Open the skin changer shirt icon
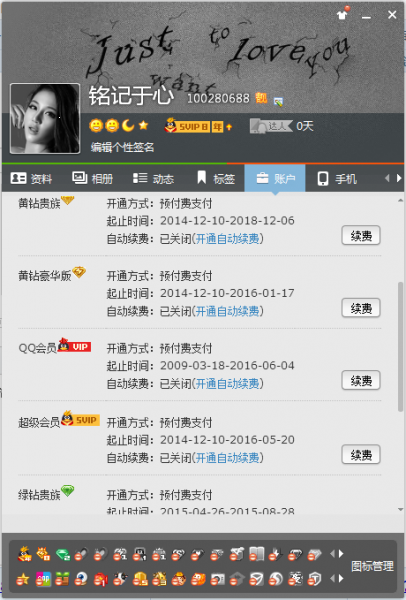The image size is (406, 600). (x=342, y=14)
